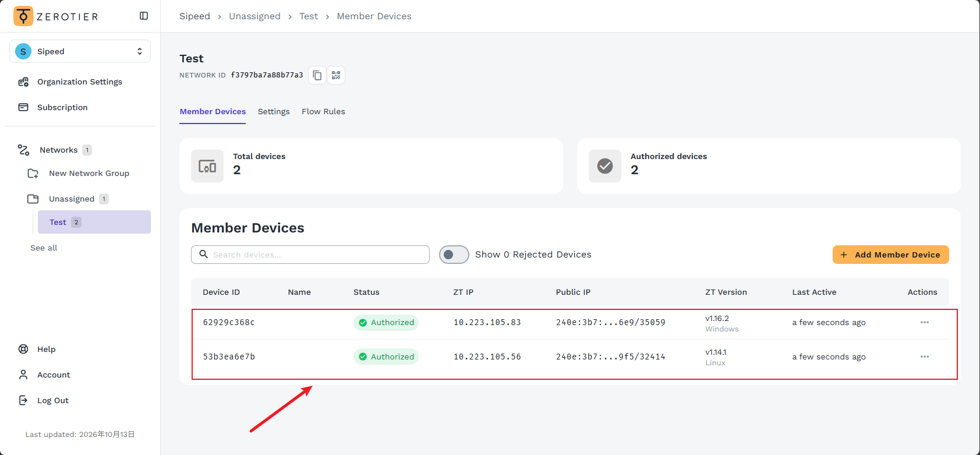Switch to the Settings tab
This screenshot has width=980, height=455.
[x=274, y=111]
